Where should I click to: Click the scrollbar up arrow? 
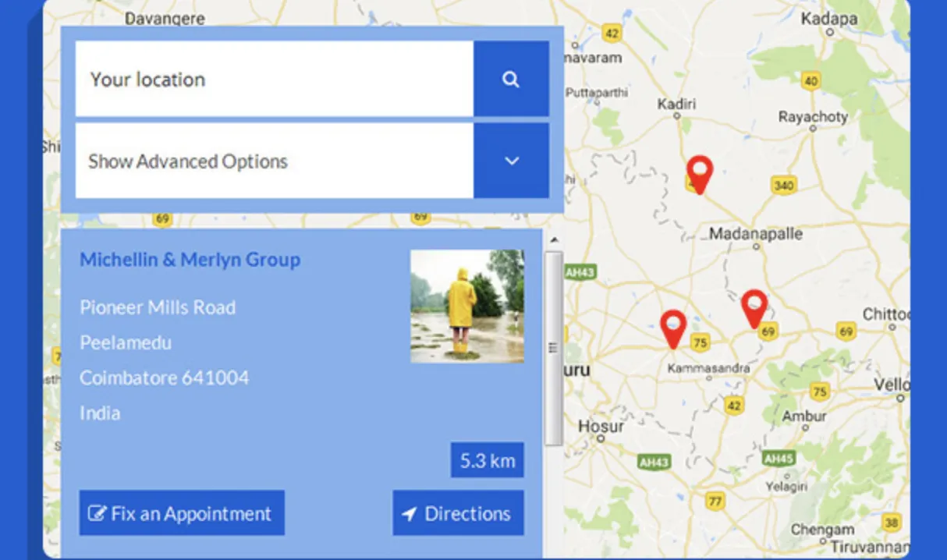click(553, 240)
